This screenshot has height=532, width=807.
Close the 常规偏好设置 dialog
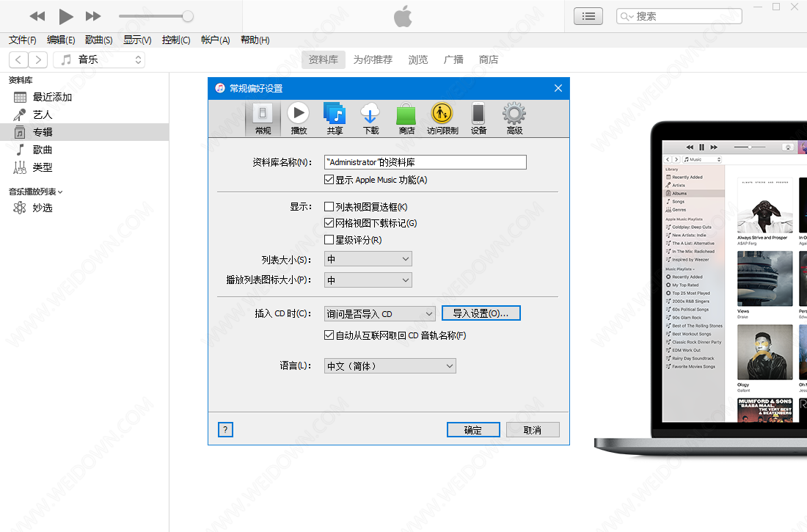point(558,89)
